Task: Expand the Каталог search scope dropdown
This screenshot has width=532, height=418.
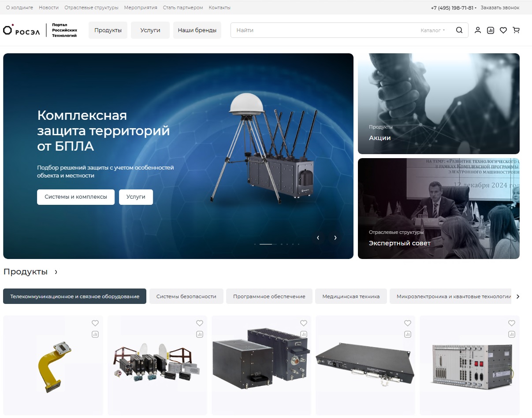Action: tap(433, 30)
